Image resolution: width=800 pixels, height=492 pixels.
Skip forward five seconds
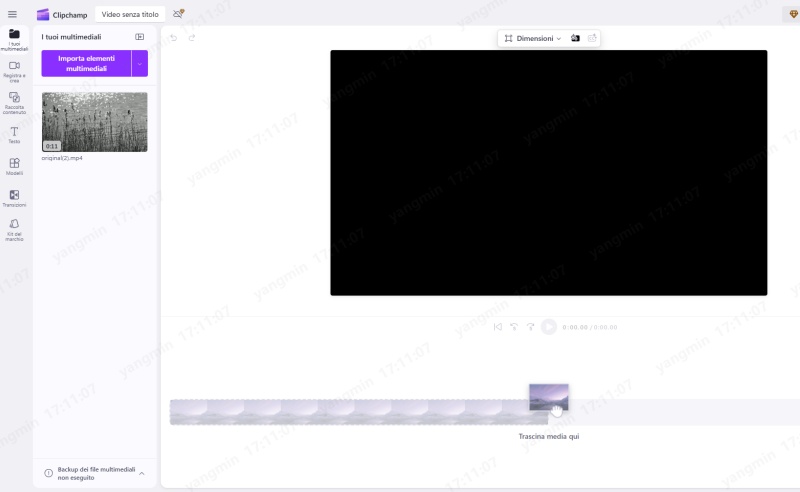531,327
